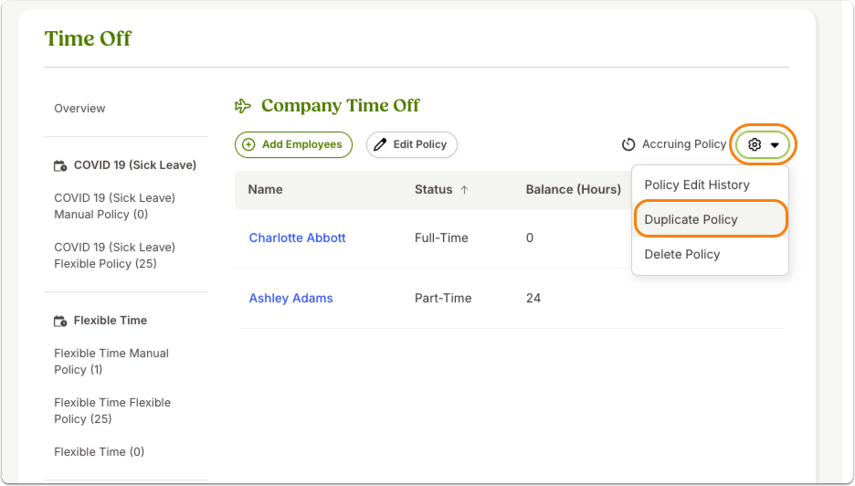Screen dimensions: 855x486
Task: Click the Status column header
Action: (x=433, y=190)
